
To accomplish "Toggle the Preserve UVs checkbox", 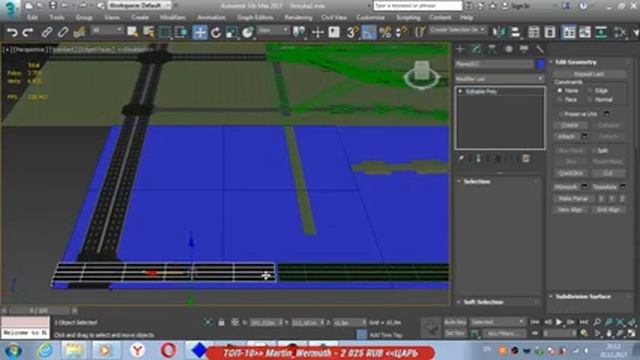I will (561, 114).
